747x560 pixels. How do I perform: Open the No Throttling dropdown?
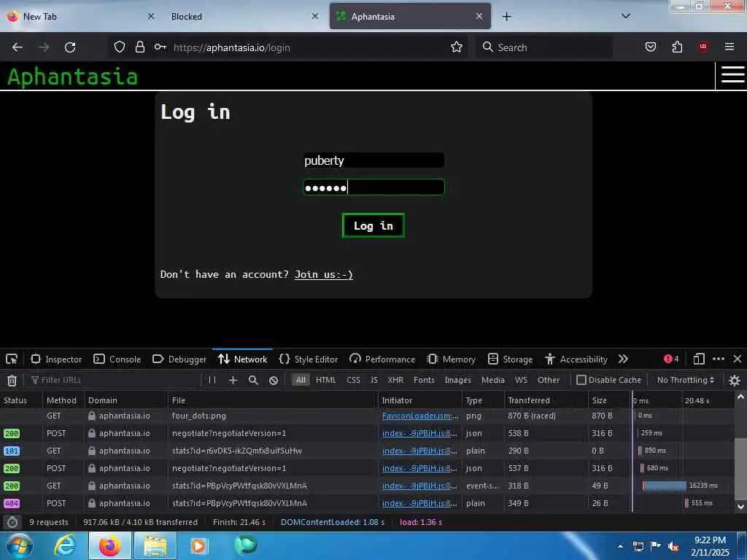click(x=686, y=380)
